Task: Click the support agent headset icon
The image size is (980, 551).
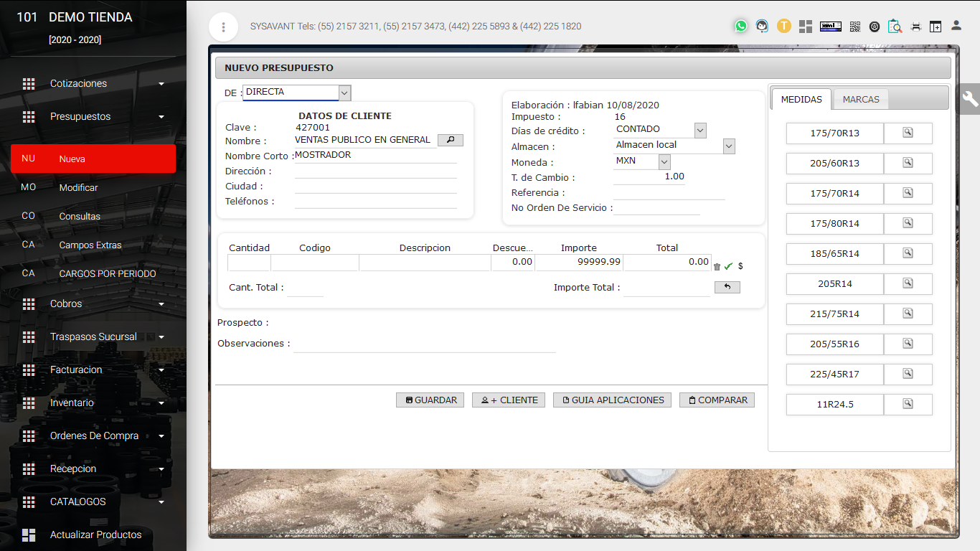Action: click(762, 26)
